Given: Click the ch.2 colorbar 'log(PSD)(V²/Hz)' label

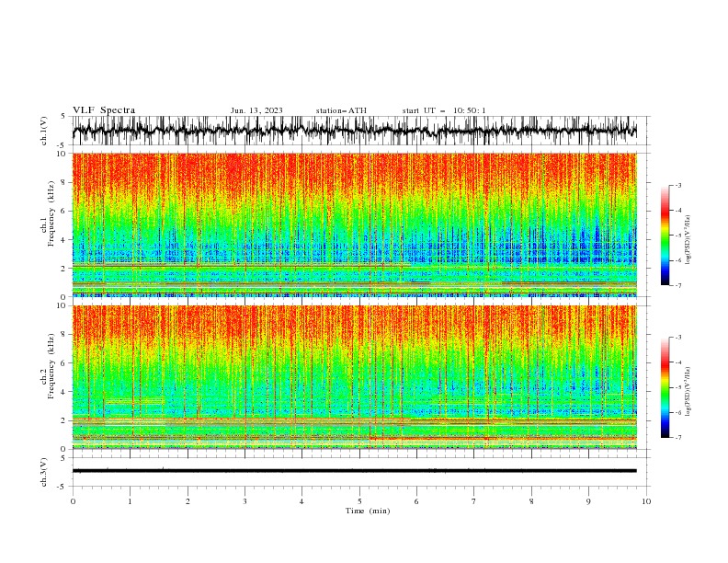Looking at the screenshot, I should tap(688, 391).
